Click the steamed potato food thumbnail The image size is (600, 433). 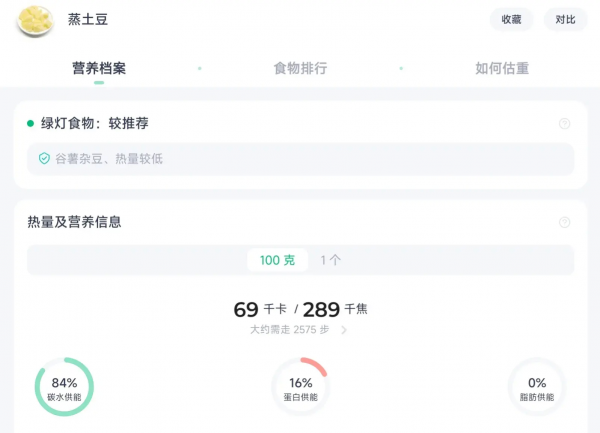click(35, 19)
